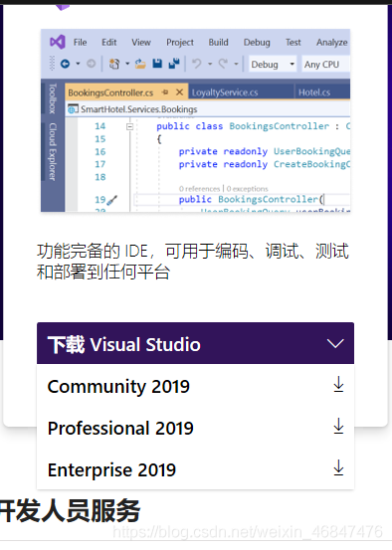392x550 pixels.
Task: Click 'public class BookingsController' code text
Action: tap(243, 126)
